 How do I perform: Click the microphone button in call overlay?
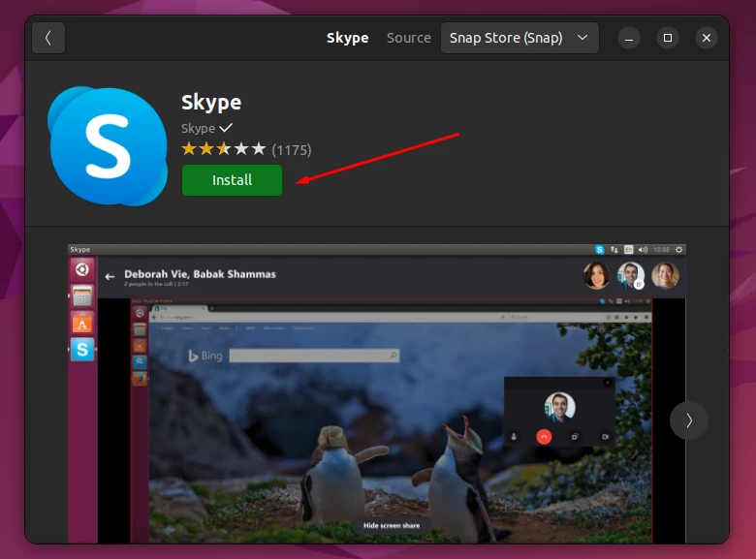tap(514, 437)
